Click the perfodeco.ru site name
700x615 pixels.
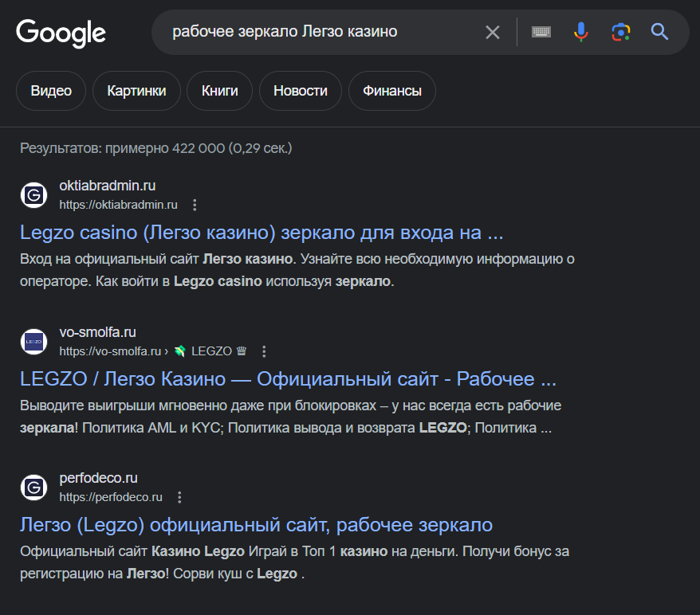[99, 478]
